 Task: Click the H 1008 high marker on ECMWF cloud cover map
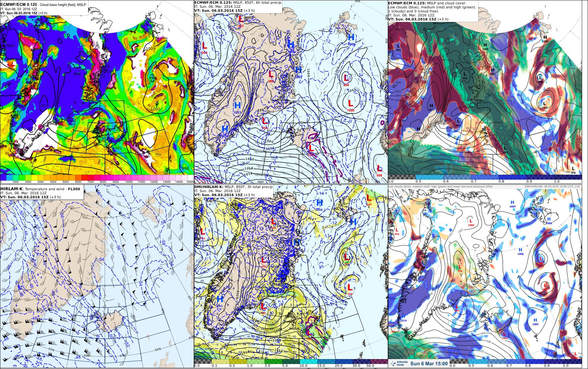485,46
